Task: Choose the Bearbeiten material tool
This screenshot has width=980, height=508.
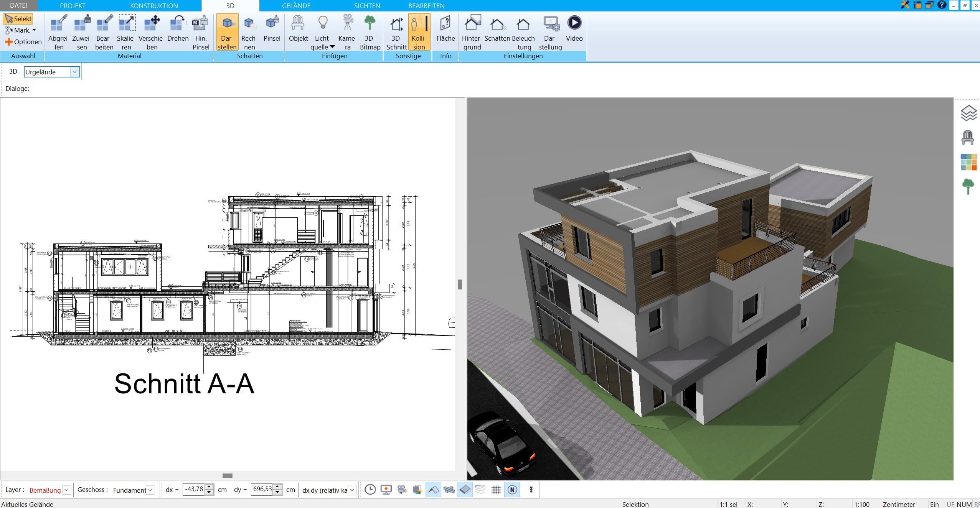Action: [x=104, y=32]
